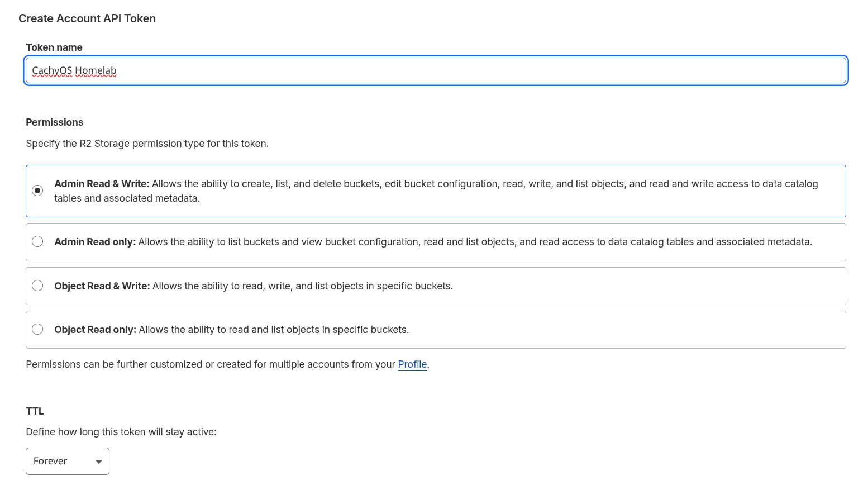
Task: Click the Token name input field
Action: tap(436, 70)
